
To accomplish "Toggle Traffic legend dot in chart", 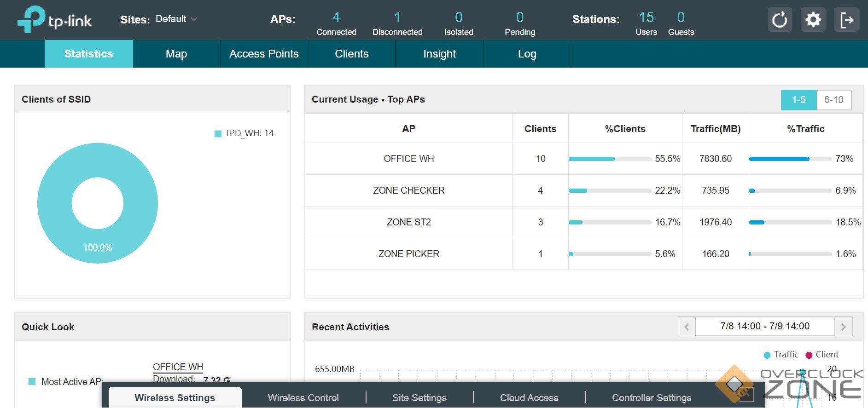I will 767,355.
